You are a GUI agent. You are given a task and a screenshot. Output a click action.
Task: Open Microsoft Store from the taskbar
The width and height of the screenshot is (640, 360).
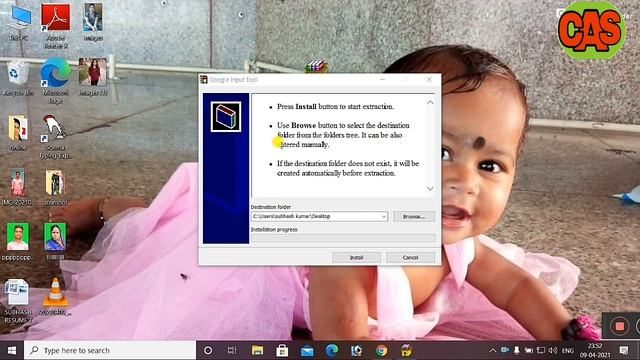[x=282, y=350]
